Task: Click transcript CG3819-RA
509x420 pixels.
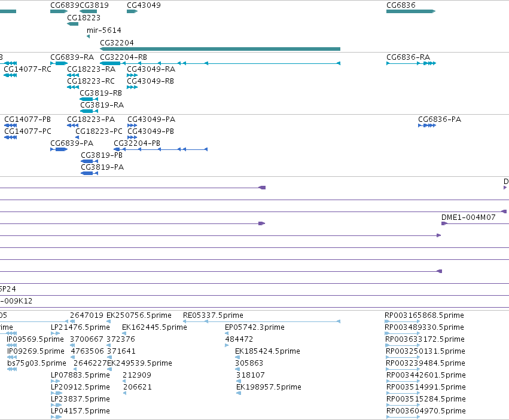Action: 89,111
